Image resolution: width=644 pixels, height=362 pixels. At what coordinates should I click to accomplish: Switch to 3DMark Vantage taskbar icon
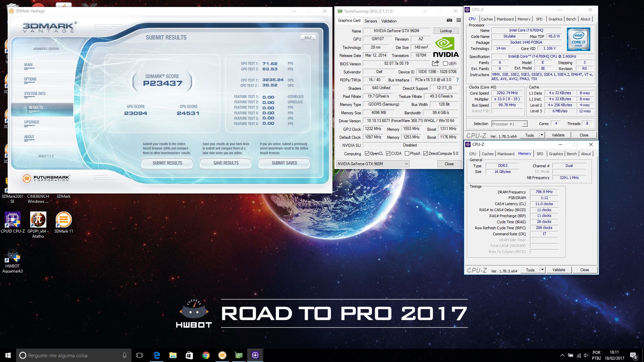(x=222, y=355)
